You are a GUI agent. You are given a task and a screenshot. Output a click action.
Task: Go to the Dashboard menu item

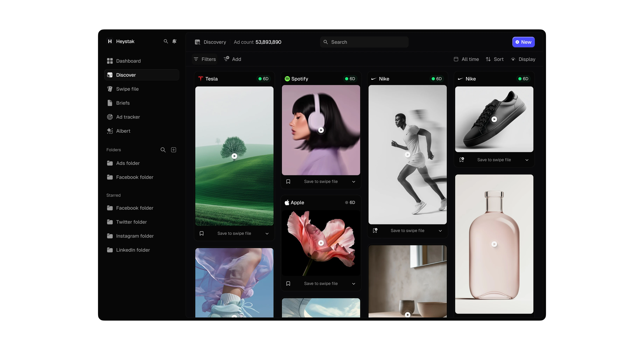point(128,61)
